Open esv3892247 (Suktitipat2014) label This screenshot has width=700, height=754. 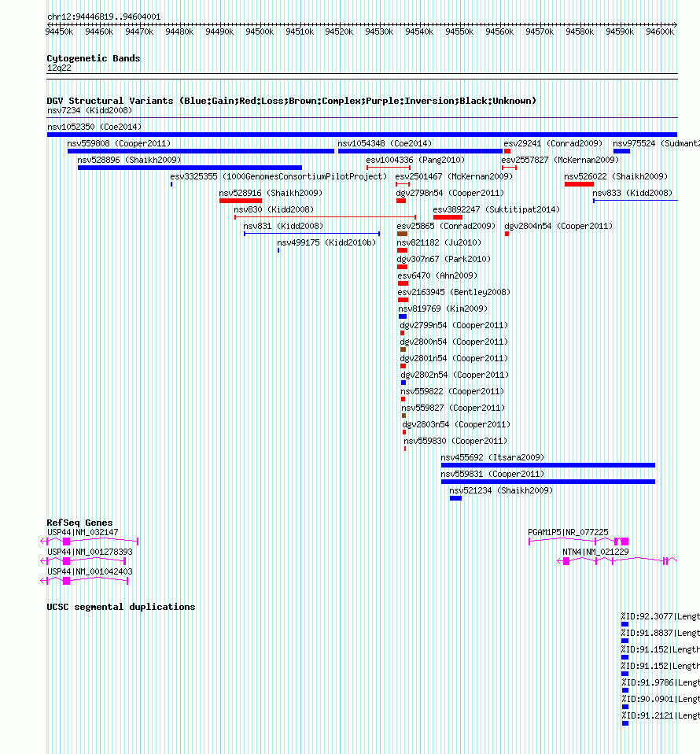(x=496, y=209)
